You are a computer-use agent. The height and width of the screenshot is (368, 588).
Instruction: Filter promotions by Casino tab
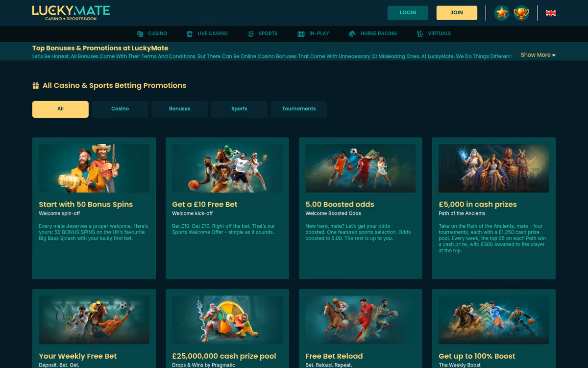[120, 109]
